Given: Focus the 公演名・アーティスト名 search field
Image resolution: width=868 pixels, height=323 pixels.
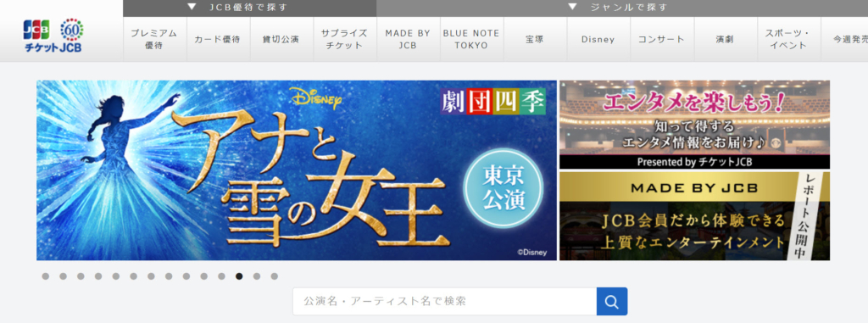Looking at the screenshot, I should pyautogui.click(x=444, y=302).
